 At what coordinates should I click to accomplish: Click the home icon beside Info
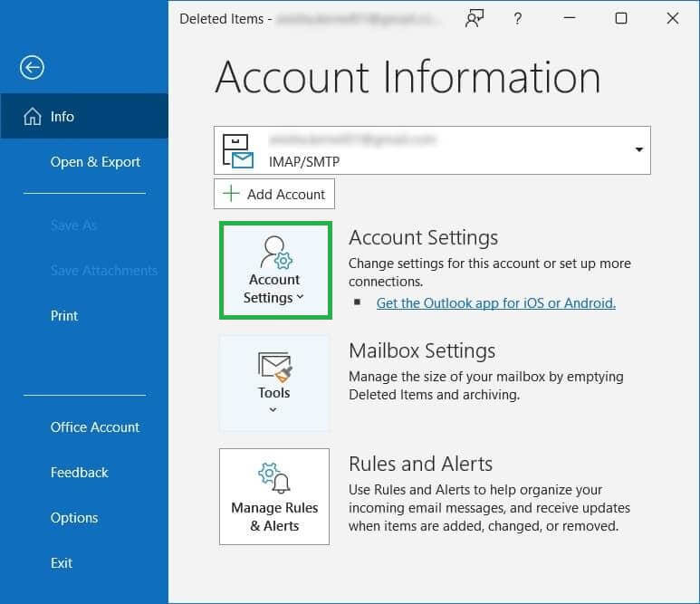point(32,117)
